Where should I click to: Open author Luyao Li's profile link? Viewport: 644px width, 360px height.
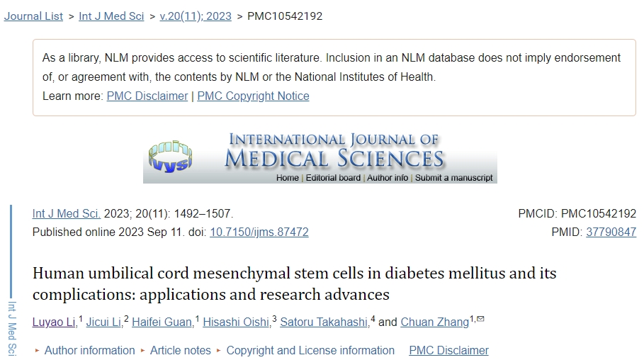(x=54, y=322)
